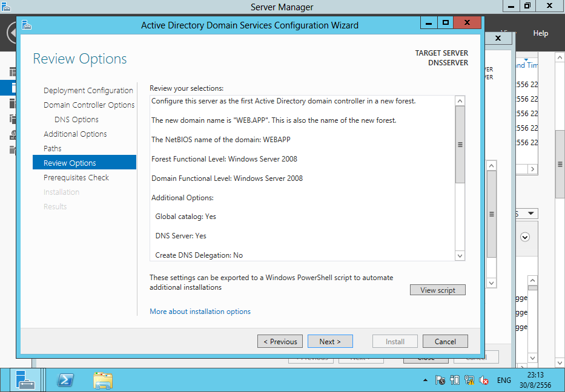Go to Domain Controller Options step
Viewport: 565px width, 392px height.
point(89,105)
